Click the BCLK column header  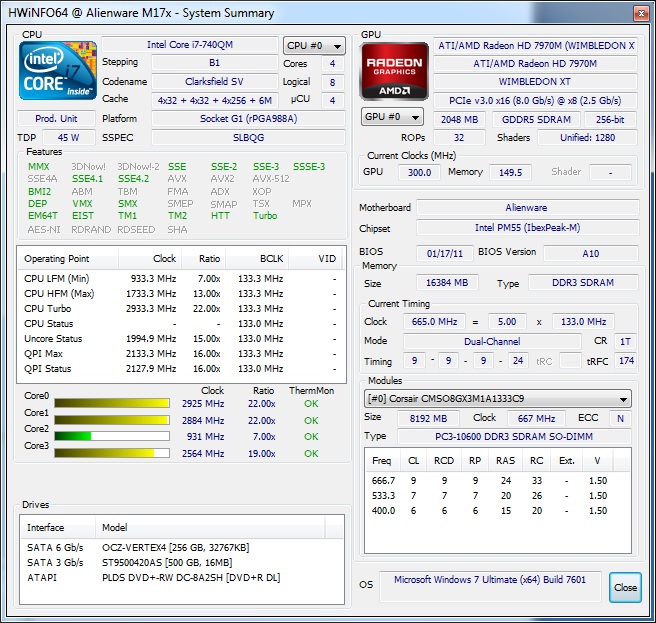pyautogui.click(x=257, y=259)
